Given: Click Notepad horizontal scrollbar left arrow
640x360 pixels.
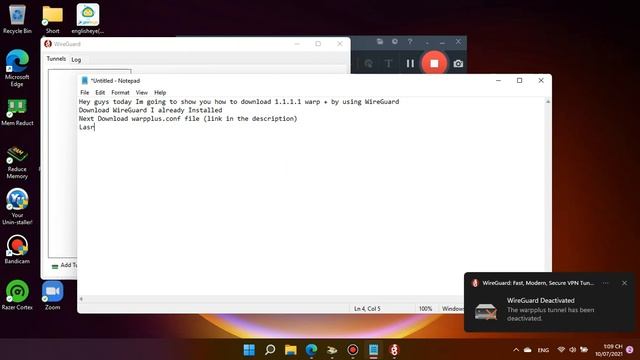Looking at the screenshot, I should [x=81, y=299].
